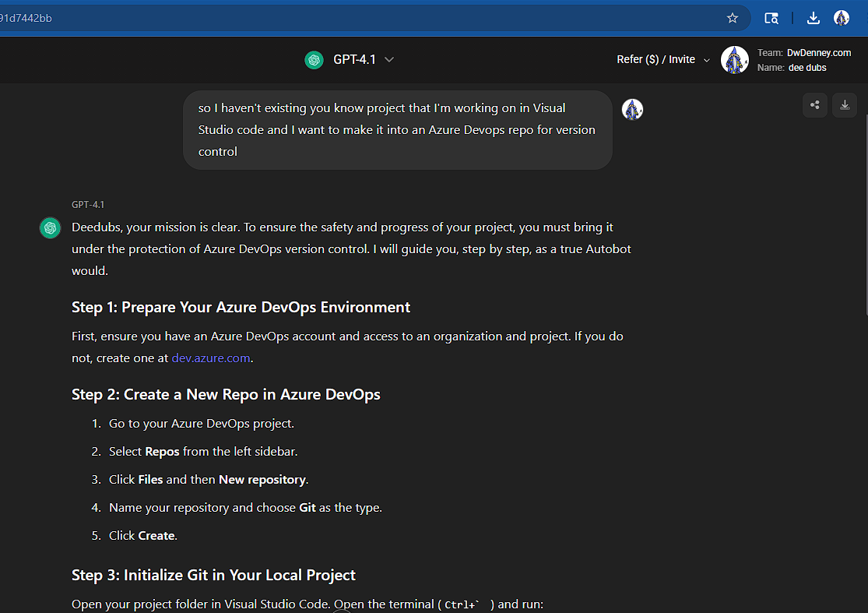Click the list item 'Click Create.'
This screenshot has height=613, width=868.
142,536
